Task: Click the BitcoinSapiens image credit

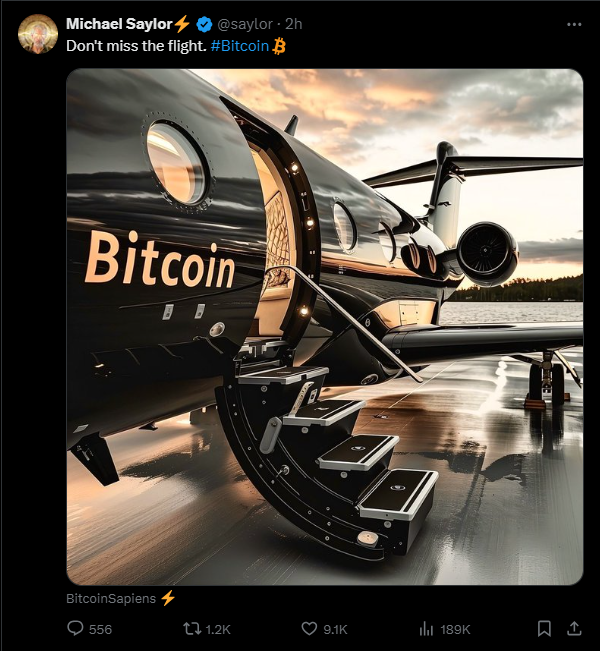Action: click(111, 598)
